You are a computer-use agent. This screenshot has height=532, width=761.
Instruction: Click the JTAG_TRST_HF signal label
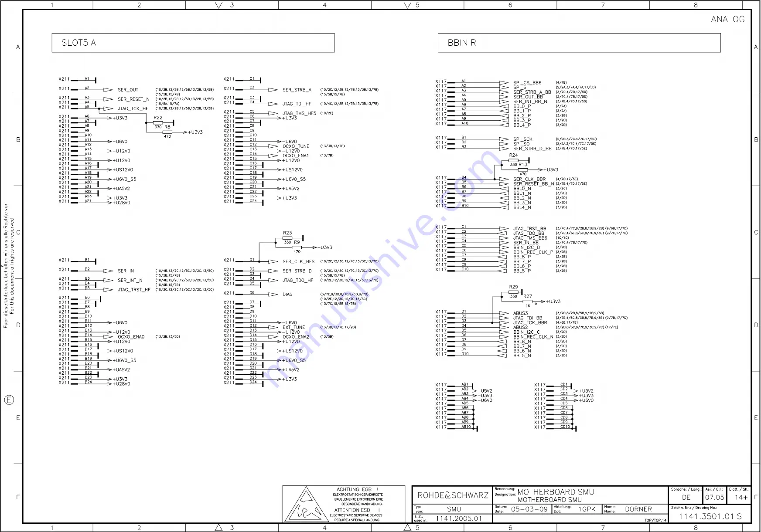pos(134,290)
